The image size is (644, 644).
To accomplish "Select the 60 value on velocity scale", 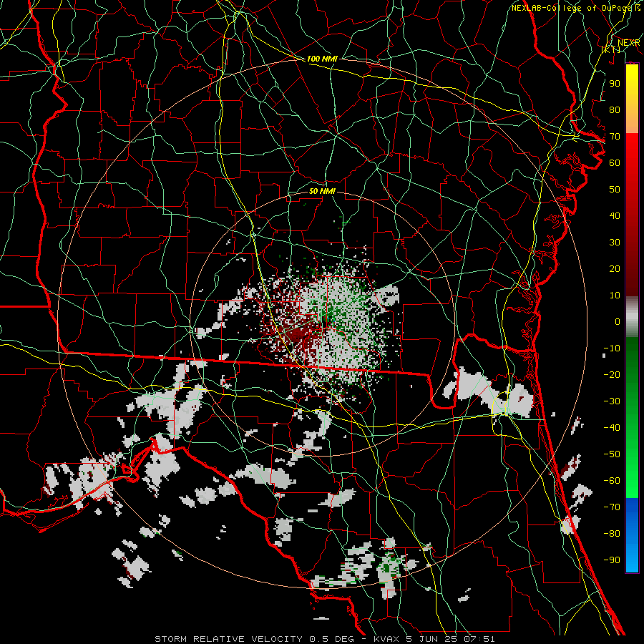I will 615,162.
